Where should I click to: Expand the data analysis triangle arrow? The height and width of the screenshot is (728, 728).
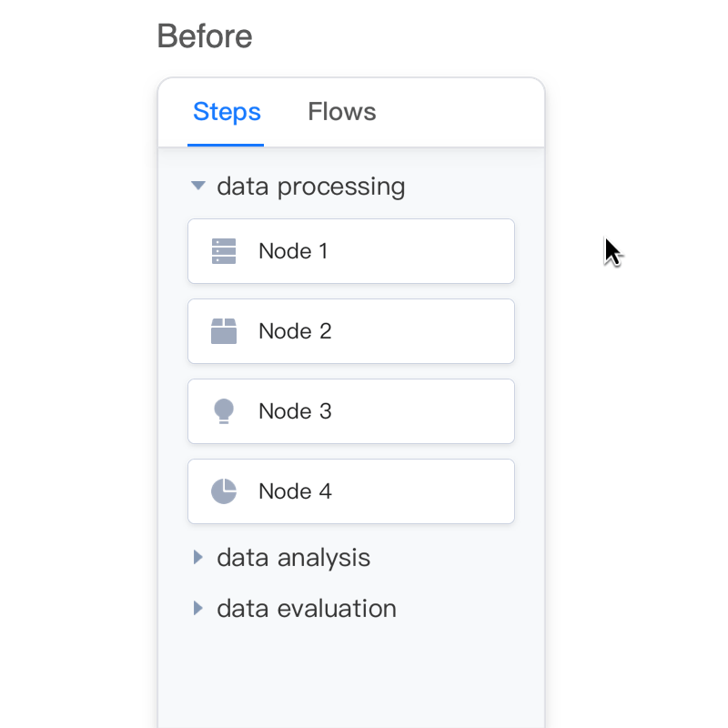point(198,557)
